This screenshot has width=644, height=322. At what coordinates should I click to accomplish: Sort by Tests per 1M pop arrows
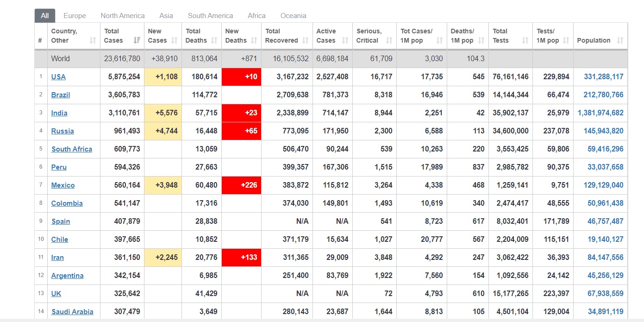pyautogui.click(x=566, y=41)
